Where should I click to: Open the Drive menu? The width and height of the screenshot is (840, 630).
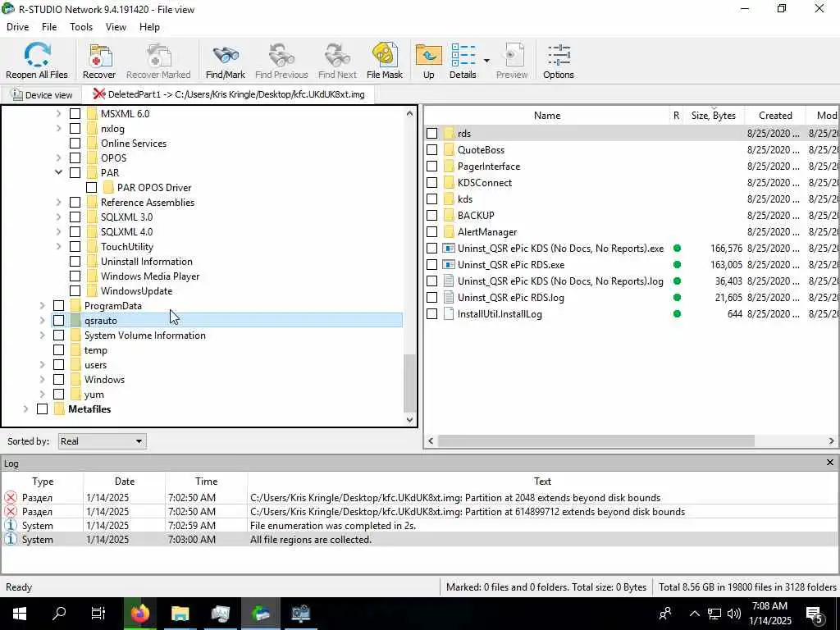[x=18, y=27]
